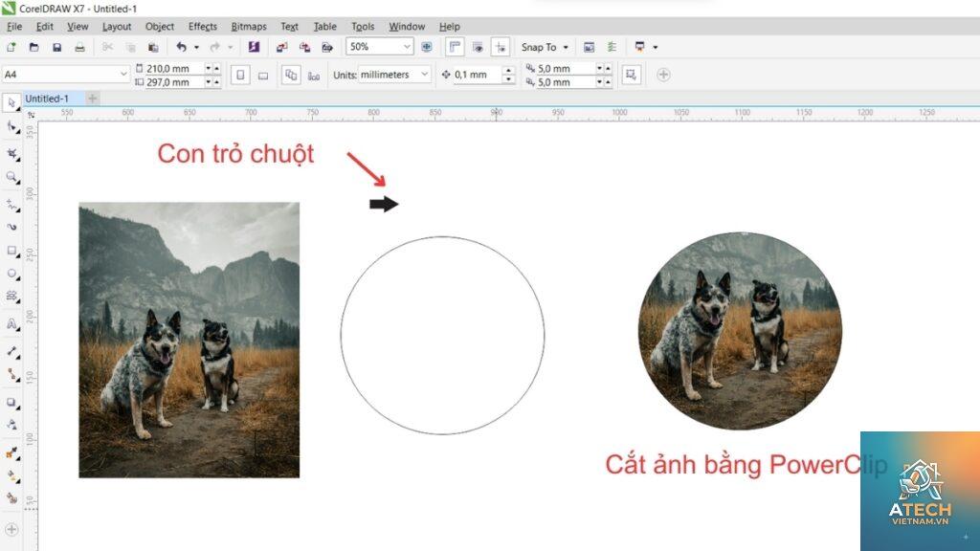
Task: Open the Effects menu
Action: tap(203, 26)
